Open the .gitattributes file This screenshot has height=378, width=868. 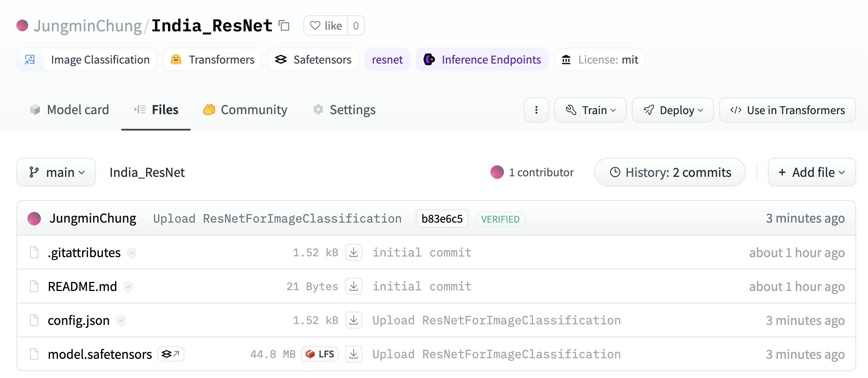click(x=84, y=253)
